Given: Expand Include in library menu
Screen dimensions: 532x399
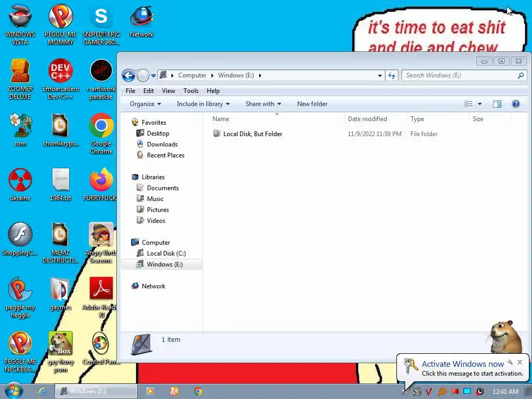Looking at the screenshot, I should [x=203, y=104].
